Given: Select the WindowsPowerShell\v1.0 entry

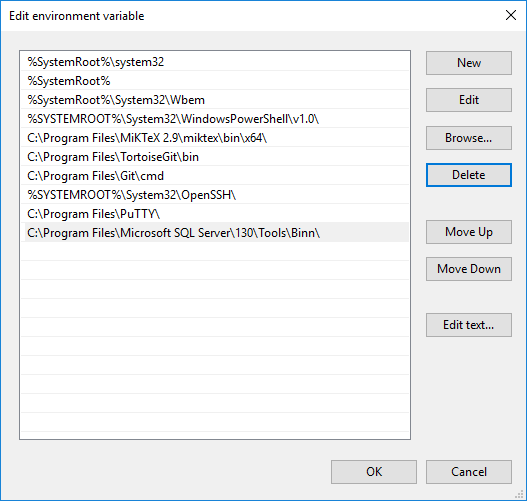Looking at the screenshot, I should pyautogui.click(x=215, y=119).
